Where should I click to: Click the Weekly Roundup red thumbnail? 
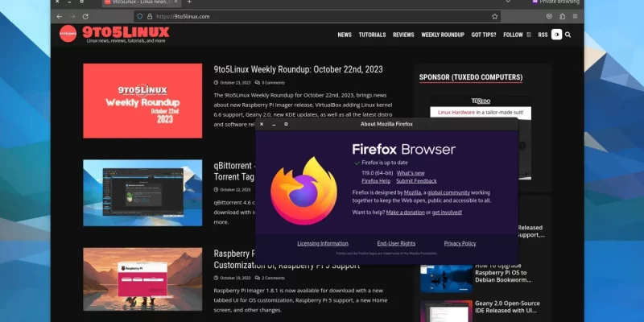click(x=142, y=101)
